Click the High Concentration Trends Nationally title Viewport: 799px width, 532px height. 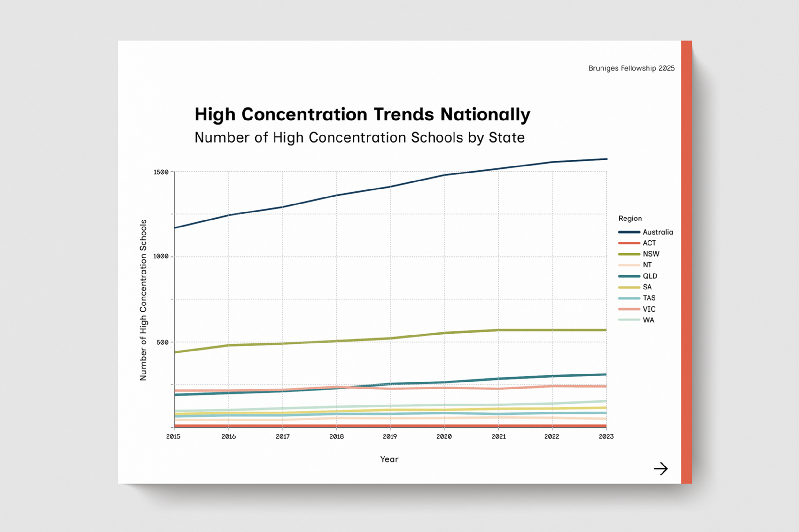362,114
